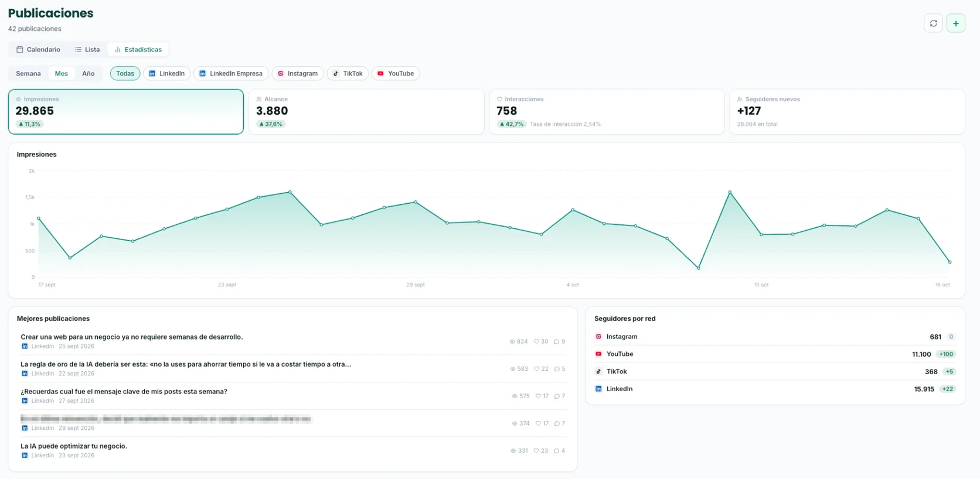Filter statistics by LinkedIn chip
The width and height of the screenshot is (980, 479).
point(166,74)
